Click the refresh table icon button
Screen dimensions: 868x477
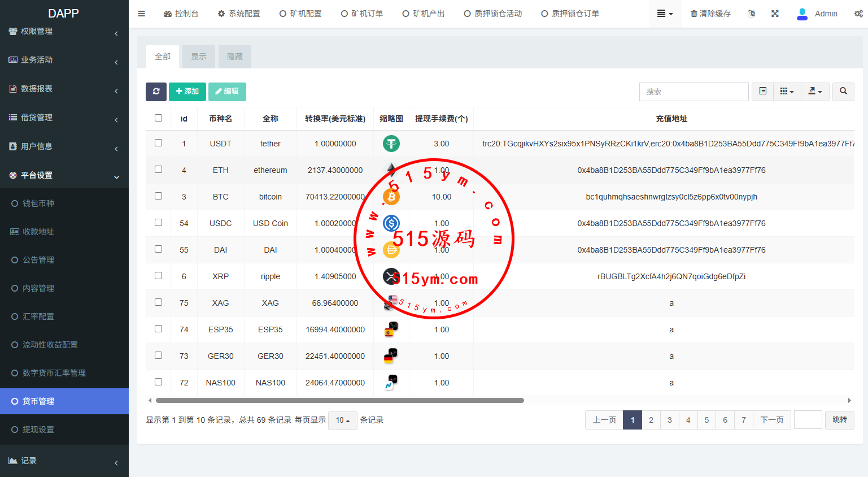pos(156,92)
